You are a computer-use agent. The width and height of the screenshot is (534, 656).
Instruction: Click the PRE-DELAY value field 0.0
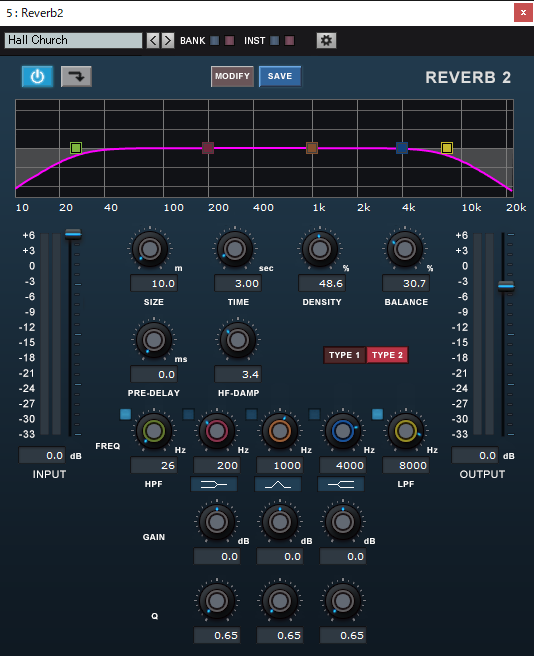pos(154,374)
